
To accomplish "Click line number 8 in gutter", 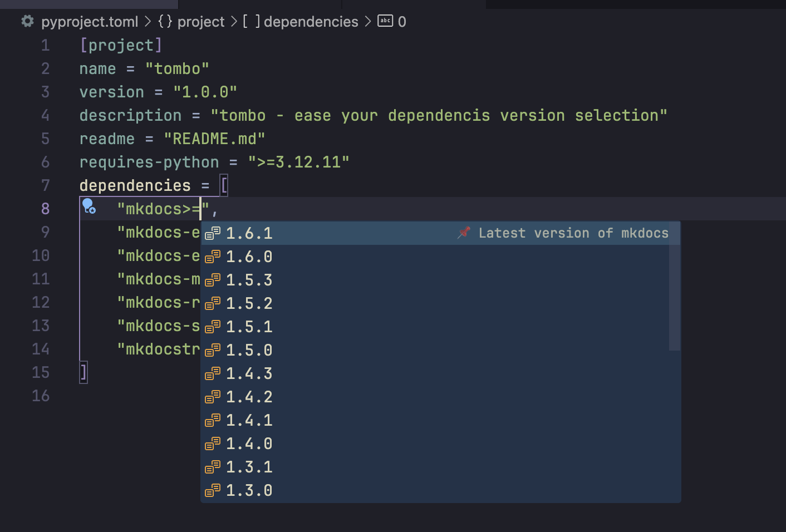I will (45, 209).
